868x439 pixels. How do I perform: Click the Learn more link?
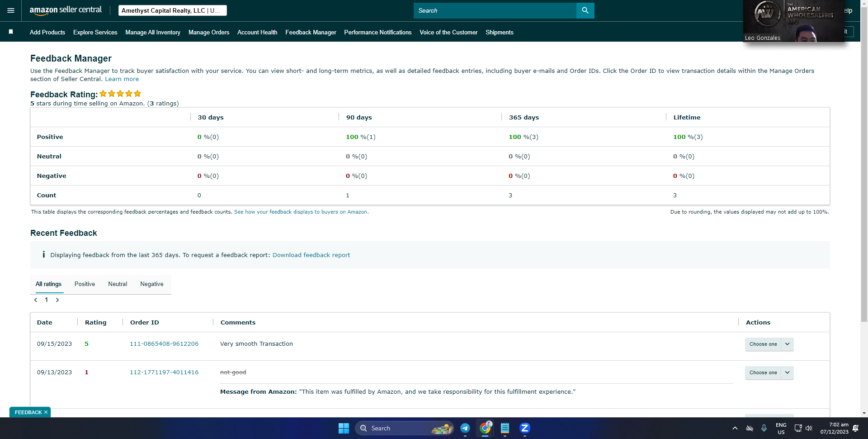tap(122, 79)
